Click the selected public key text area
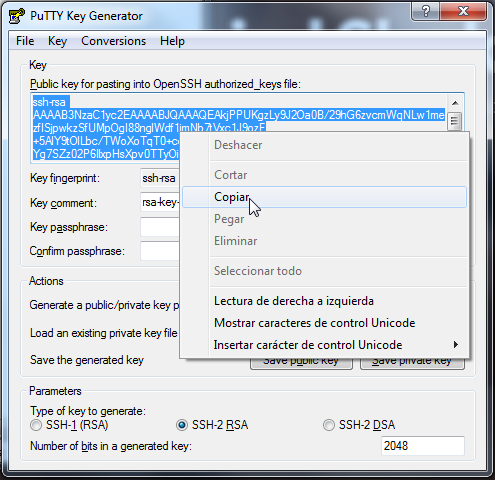 pos(239,115)
